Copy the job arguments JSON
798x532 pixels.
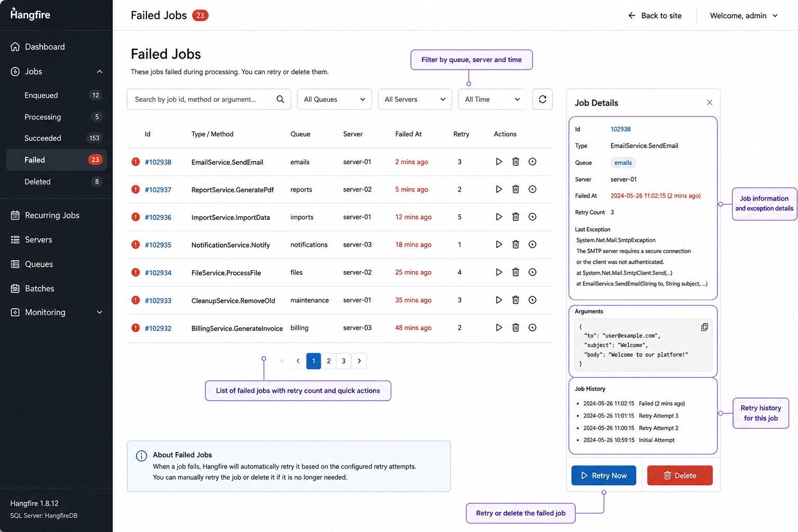point(704,327)
